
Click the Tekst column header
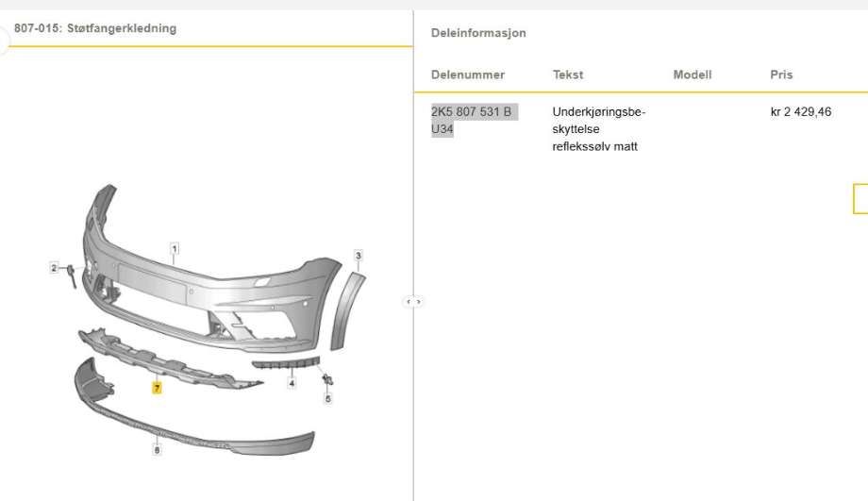[x=568, y=75]
